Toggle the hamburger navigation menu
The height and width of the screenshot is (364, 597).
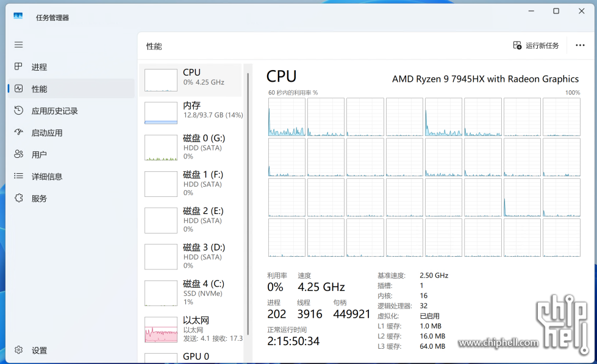tap(19, 45)
